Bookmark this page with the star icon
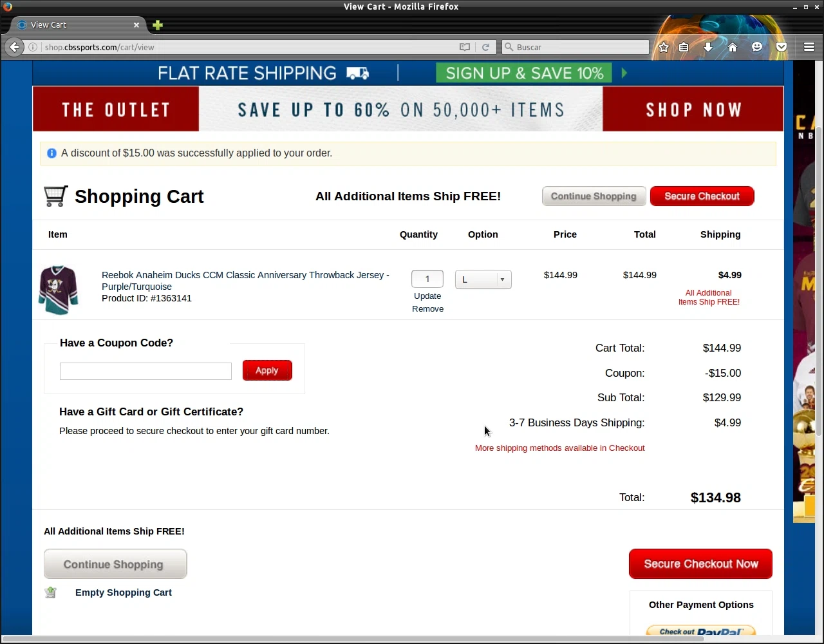824x644 pixels. [664, 47]
